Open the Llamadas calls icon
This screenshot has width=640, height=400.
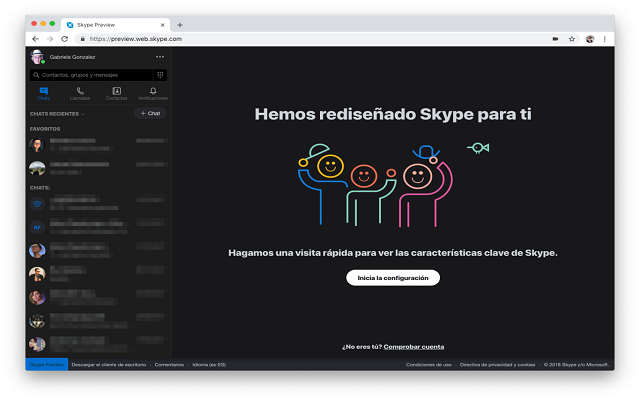coord(80,92)
